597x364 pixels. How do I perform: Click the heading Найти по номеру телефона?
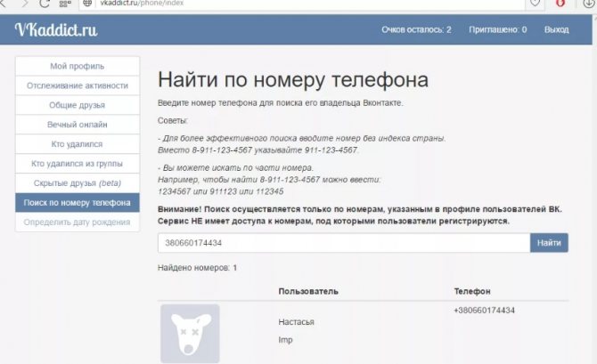coord(293,80)
